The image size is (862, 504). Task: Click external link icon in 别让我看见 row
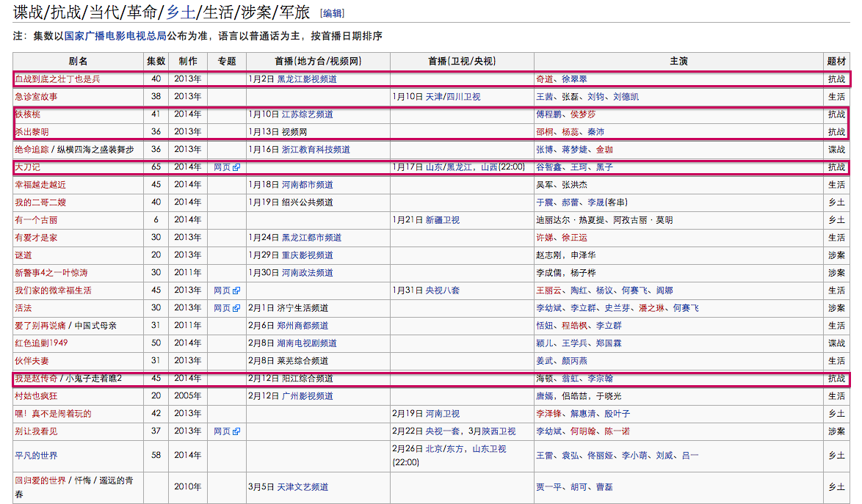(x=236, y=431)
